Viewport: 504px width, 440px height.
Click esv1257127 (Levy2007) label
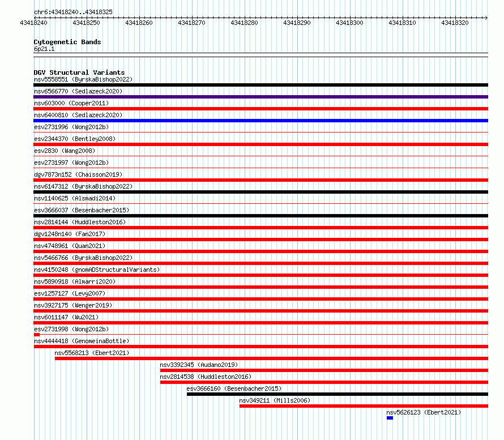(x=70, y=293)
